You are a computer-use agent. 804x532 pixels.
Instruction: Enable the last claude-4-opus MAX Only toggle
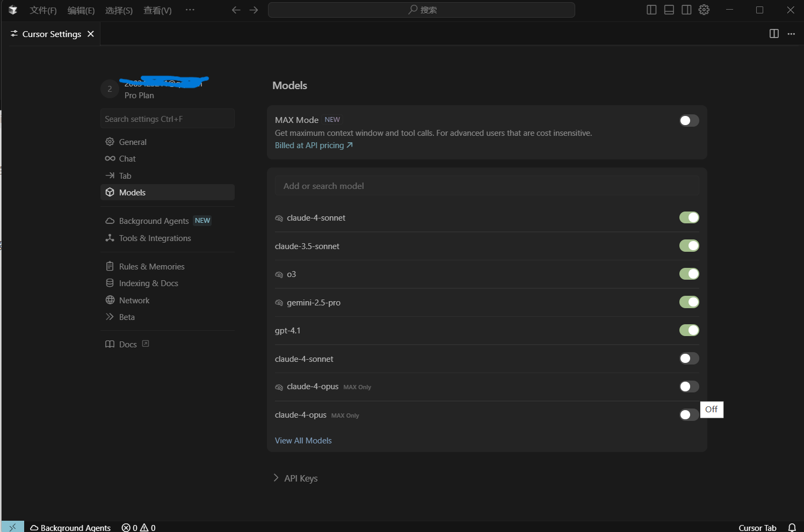click(689, 414)
